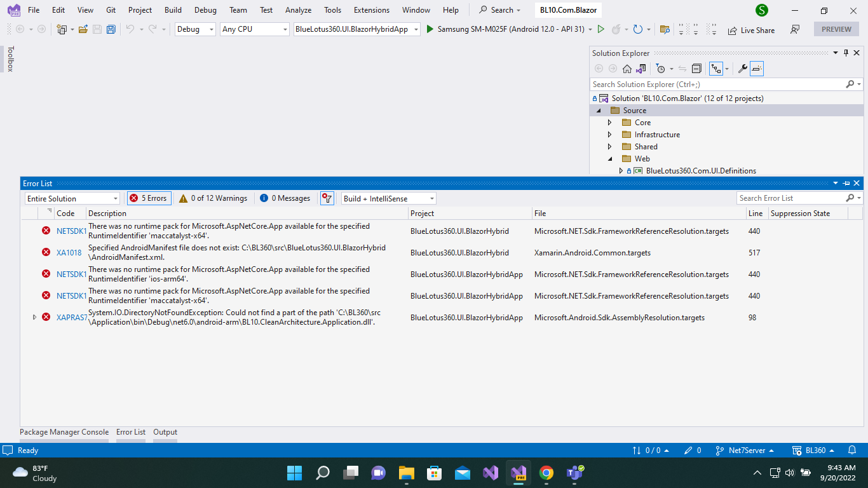Open the Package Manager settings wand icon

click(327, 198)
